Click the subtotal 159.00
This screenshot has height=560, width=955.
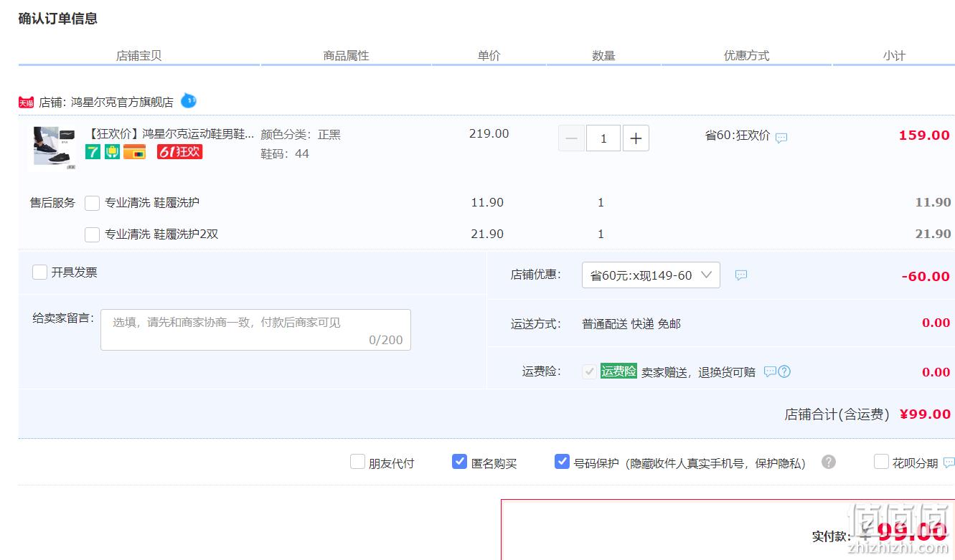[x=924, y=136]
